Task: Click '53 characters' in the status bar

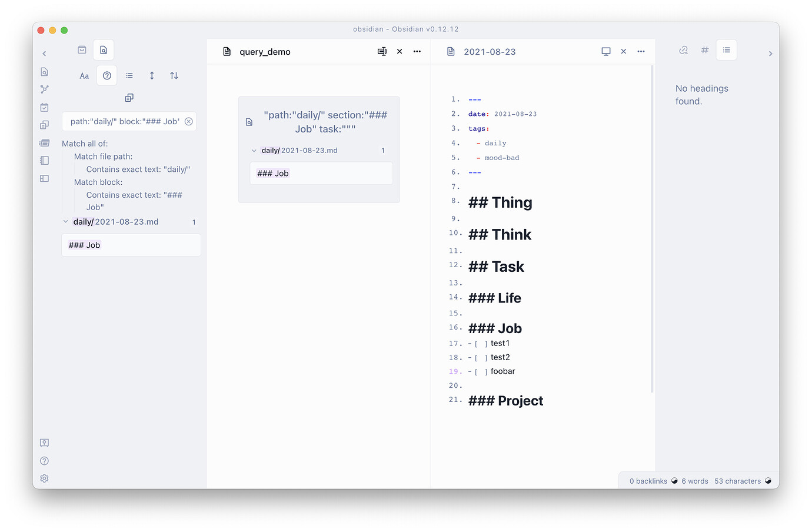Action: pyautogui.click(x=737, y=481)
